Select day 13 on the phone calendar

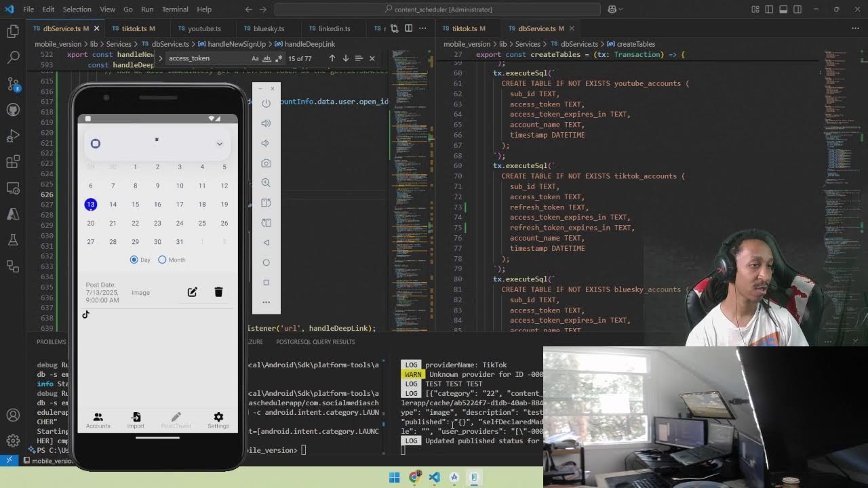90,204
